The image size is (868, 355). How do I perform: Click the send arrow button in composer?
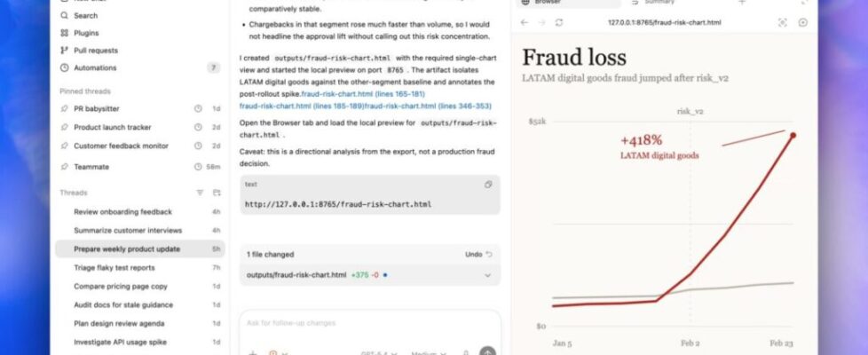(x=487, y=352)
